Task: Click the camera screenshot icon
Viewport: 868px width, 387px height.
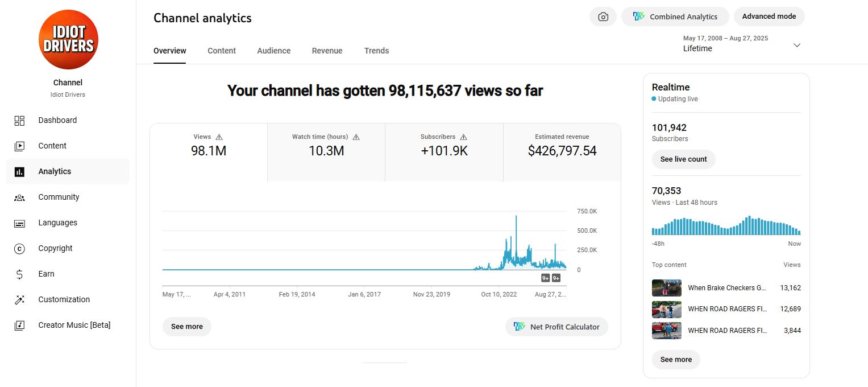Action: click(603, 17)
